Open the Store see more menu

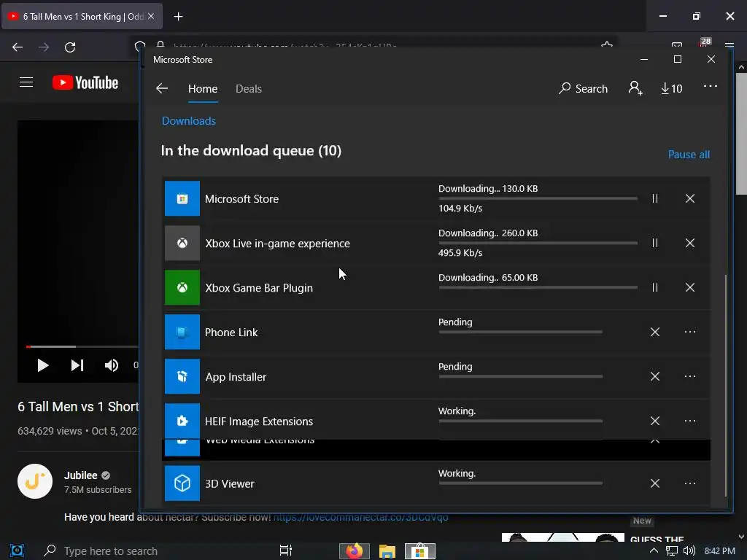pos(711,86)
